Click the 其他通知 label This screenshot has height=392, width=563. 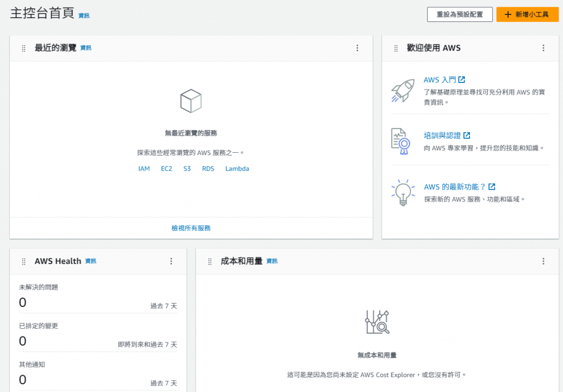click(x=32, y=365)
